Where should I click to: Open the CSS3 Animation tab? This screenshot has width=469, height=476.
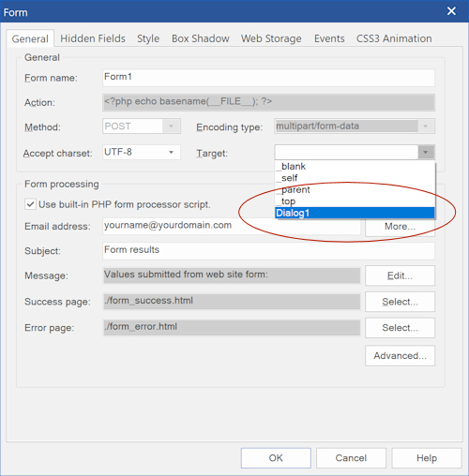coord(394,38)
